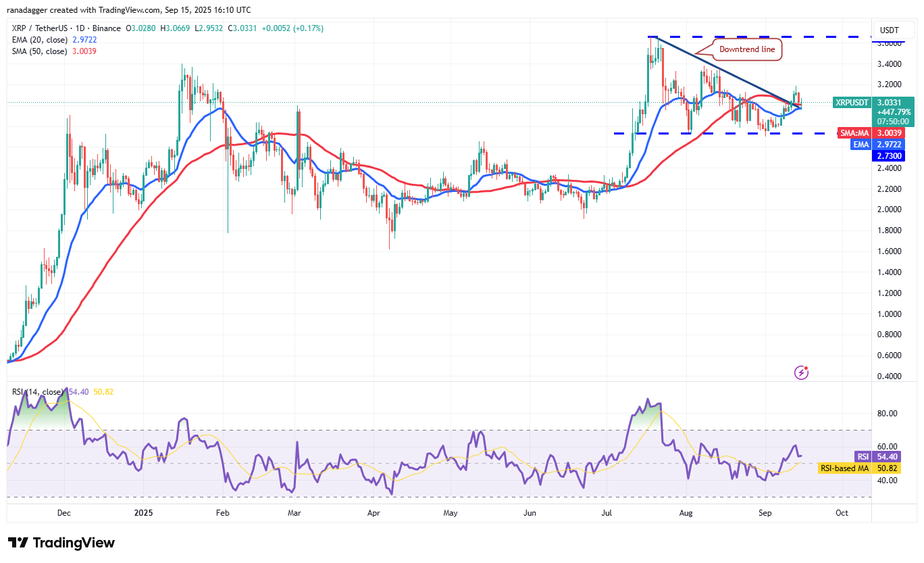Select the SMA (50, close) indicator legend
Image resolution: width=924 pixels, height=563 pixels.
click(x=41, y=51)
